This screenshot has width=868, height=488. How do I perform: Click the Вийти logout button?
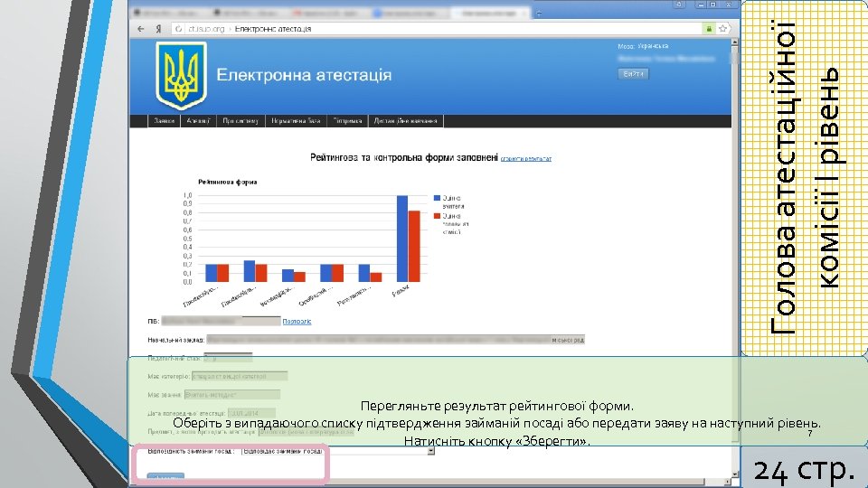tap(633, 73)
